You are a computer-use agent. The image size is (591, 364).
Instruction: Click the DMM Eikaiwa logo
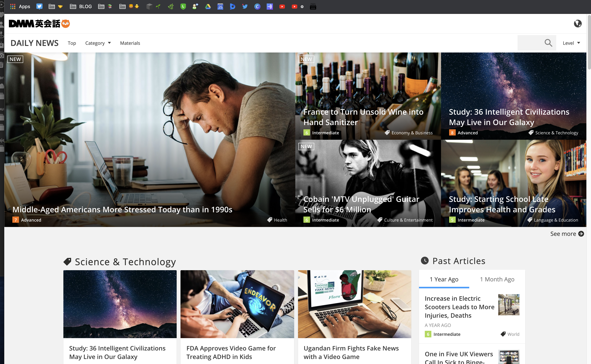point(39,24)
